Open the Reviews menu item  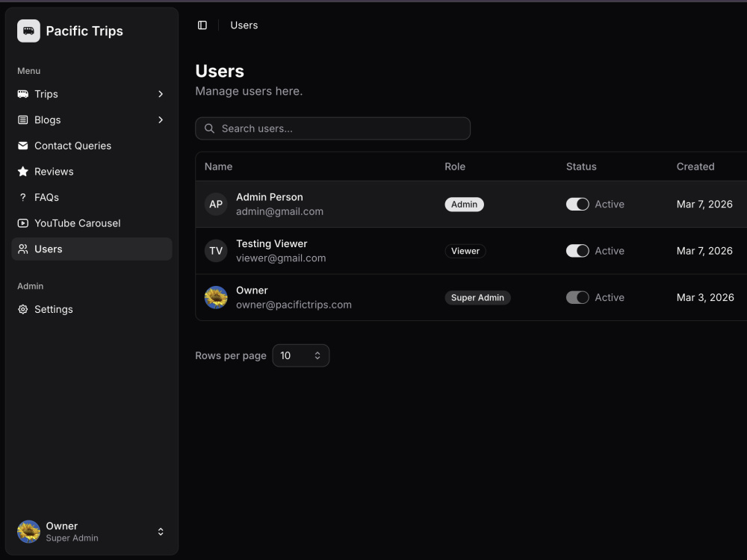pos(91,172)
